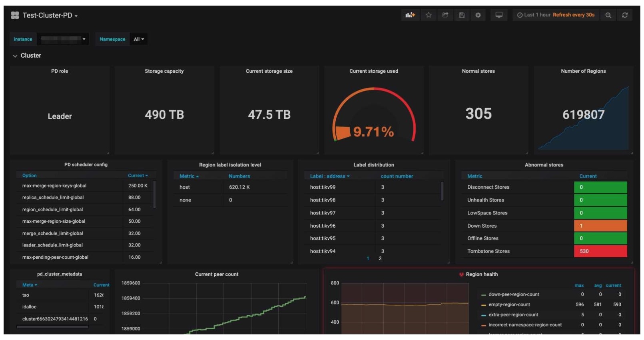Open Current peer count panel menu
Viewport: 644px width, 340px height.
217,274
